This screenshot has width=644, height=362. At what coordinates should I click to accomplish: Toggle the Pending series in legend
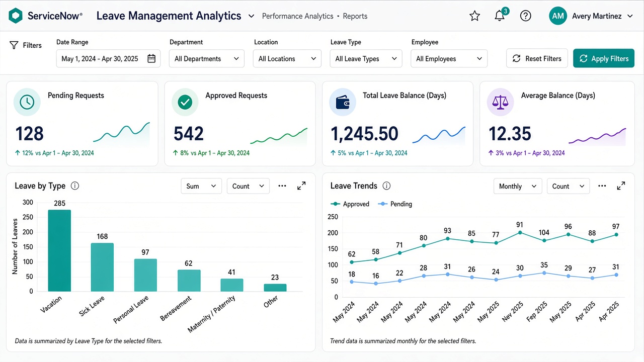395,204
